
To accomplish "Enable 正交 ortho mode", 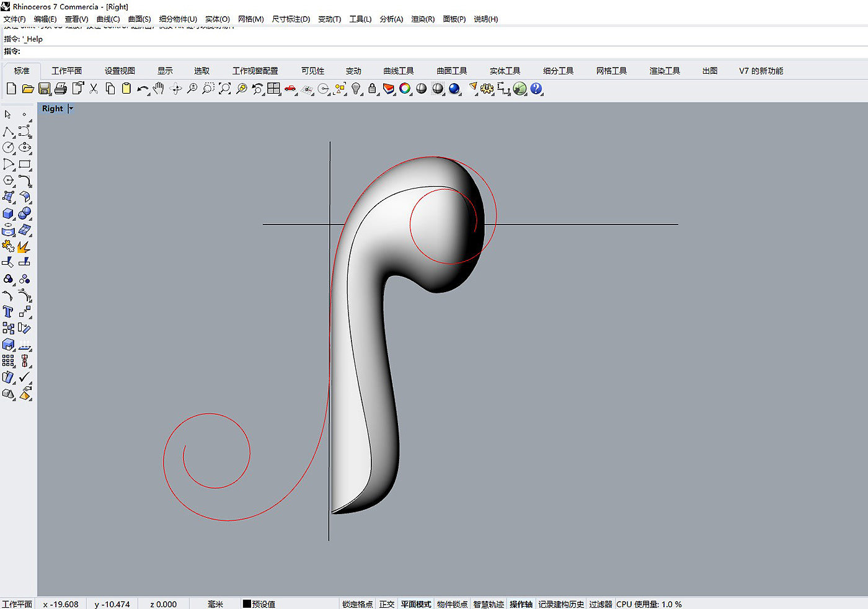I will (x=386, y=604).
